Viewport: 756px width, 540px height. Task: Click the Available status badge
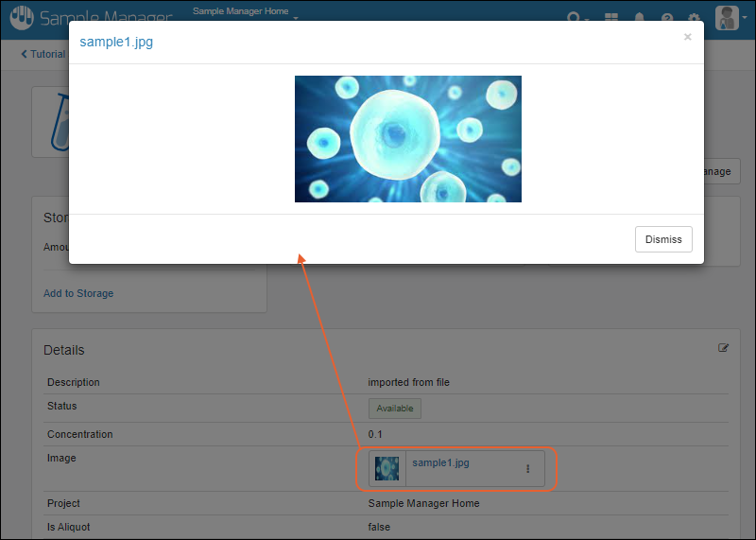(x=395, y=409)
